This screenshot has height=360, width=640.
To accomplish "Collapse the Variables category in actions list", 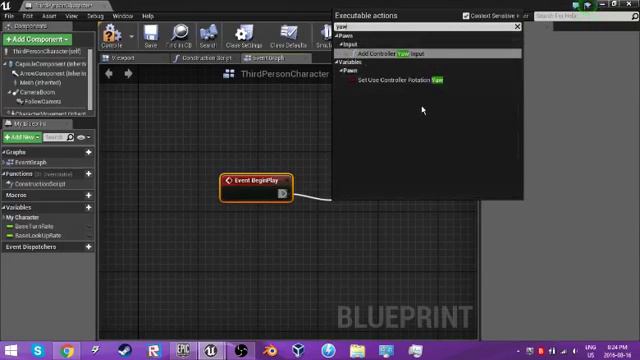I will (337, 62).
